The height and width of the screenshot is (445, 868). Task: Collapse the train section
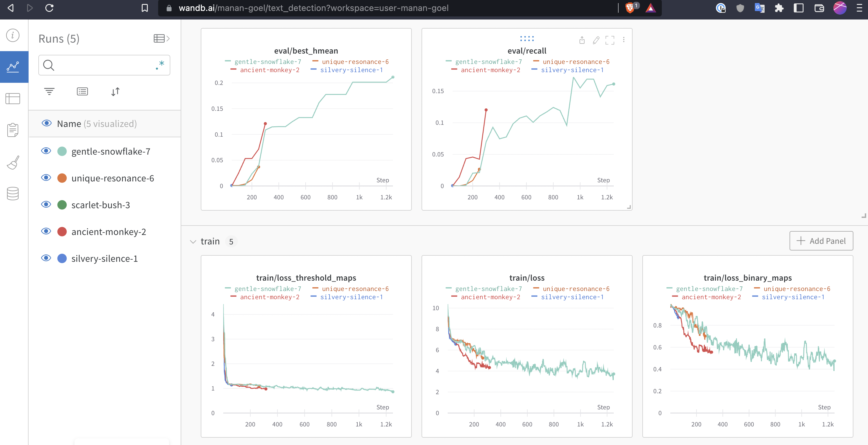pos(193,241)
